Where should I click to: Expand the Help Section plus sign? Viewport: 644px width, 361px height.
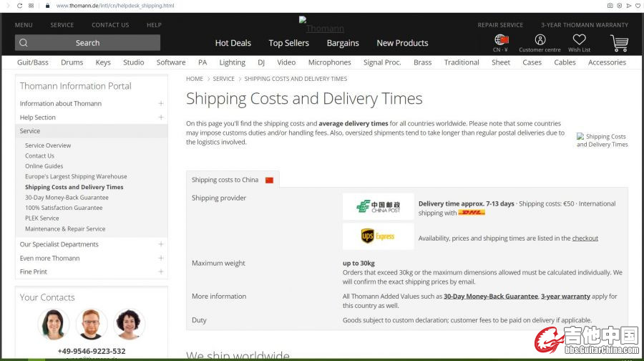(161, 117)
